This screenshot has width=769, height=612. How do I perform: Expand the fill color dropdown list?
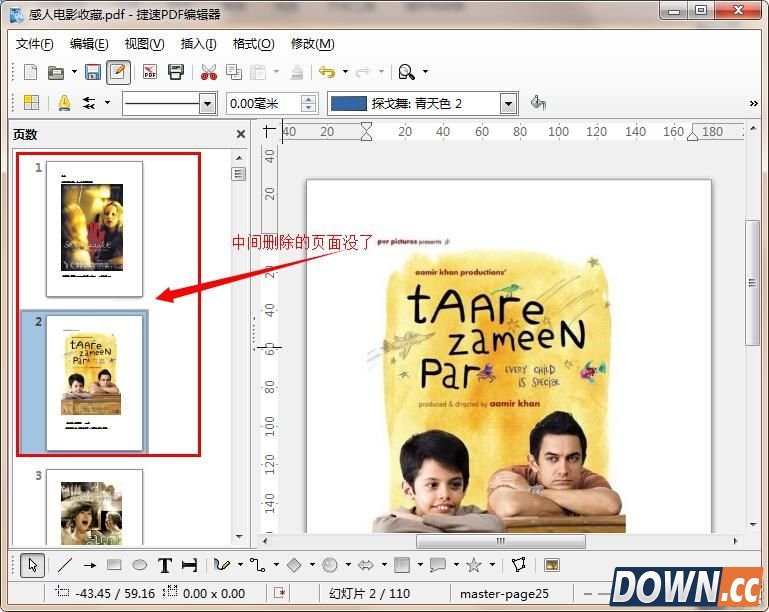508,103
